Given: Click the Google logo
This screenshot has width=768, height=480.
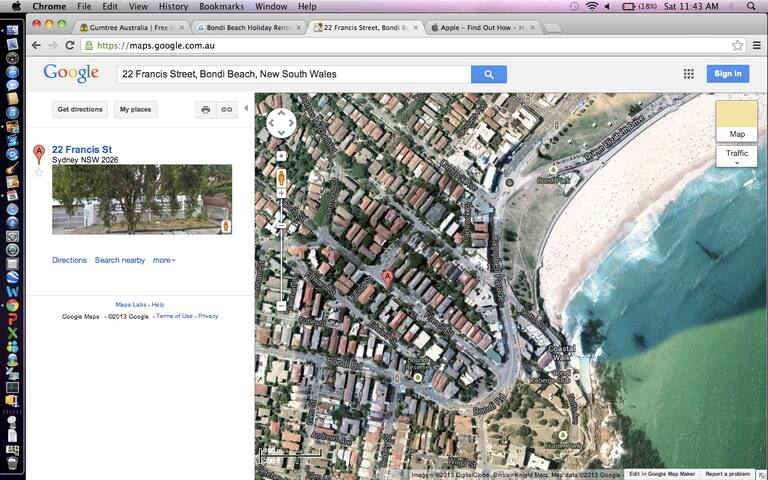Looking at the screenshot, I should pos(71,73).
